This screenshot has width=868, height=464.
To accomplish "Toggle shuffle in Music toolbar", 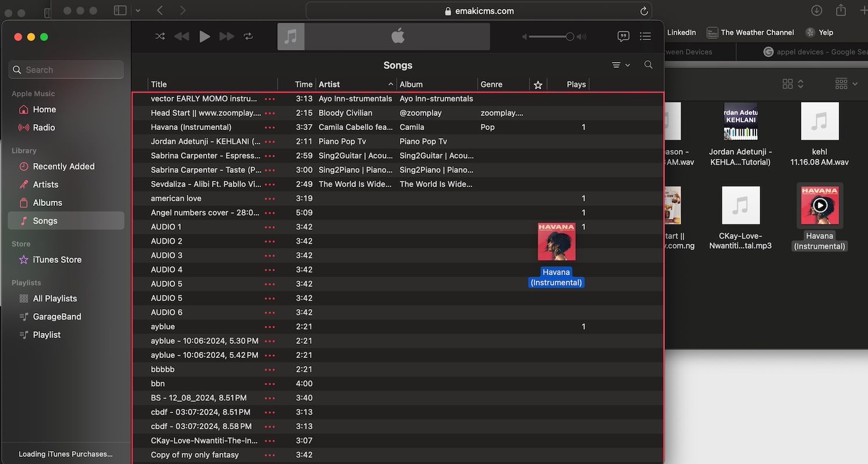I will click(160, 37).
